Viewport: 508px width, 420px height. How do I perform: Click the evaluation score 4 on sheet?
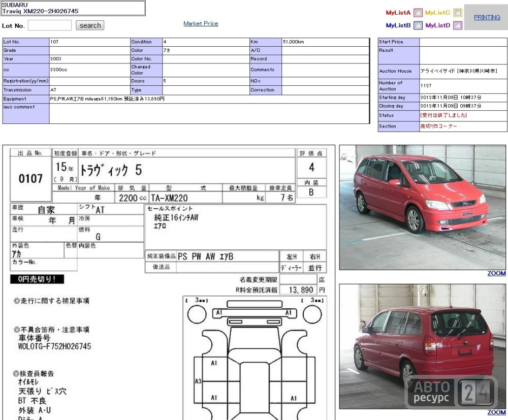[x=311, y=167]
